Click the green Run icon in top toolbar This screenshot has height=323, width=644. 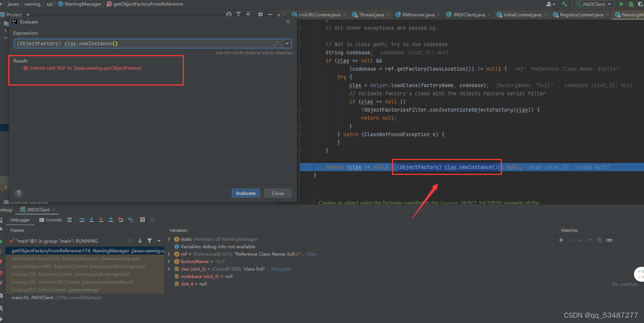click(621, 4)
